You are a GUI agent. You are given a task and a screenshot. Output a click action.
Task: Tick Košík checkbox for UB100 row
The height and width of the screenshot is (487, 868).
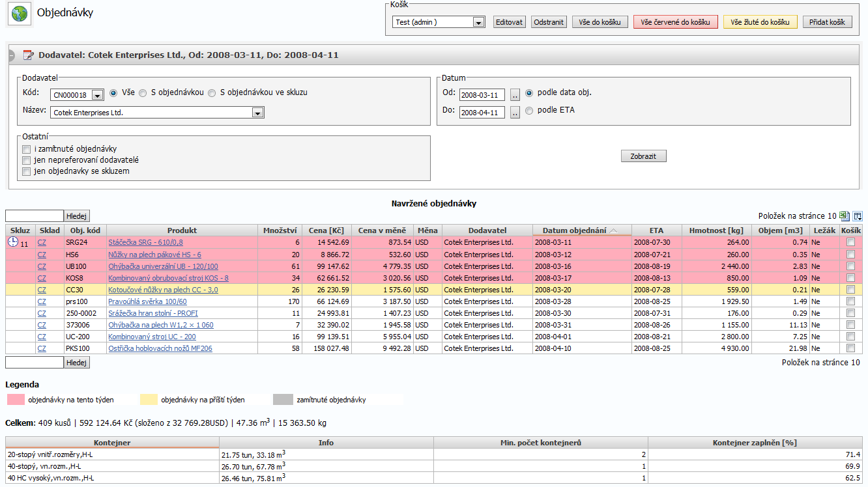[850, 266]
